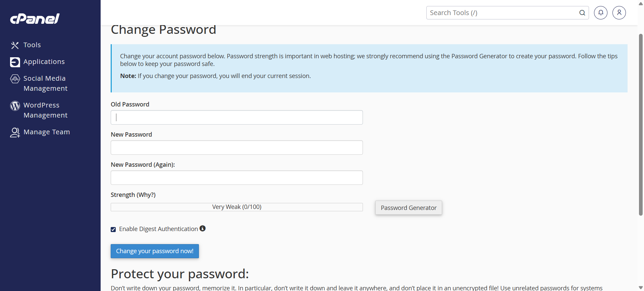
Task: Open the notifications bell
Action: click(600, 13)
